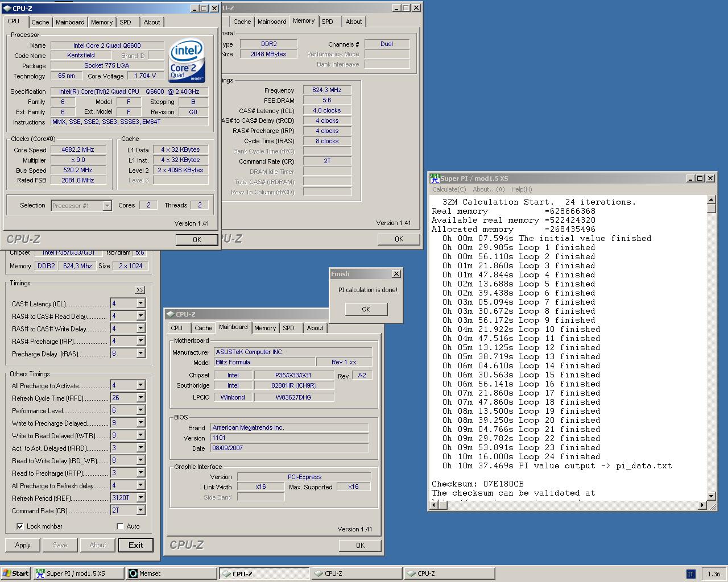Switch to Super PI / mod1.5 XS taskbar item
This screenshot has width=728, height=582.
pyautogui.click(x=78, y=573)
